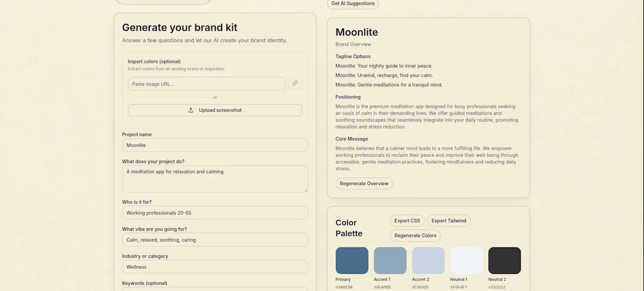Click the Upload screenshot button

pyautogui.click(x=215, y=110)
